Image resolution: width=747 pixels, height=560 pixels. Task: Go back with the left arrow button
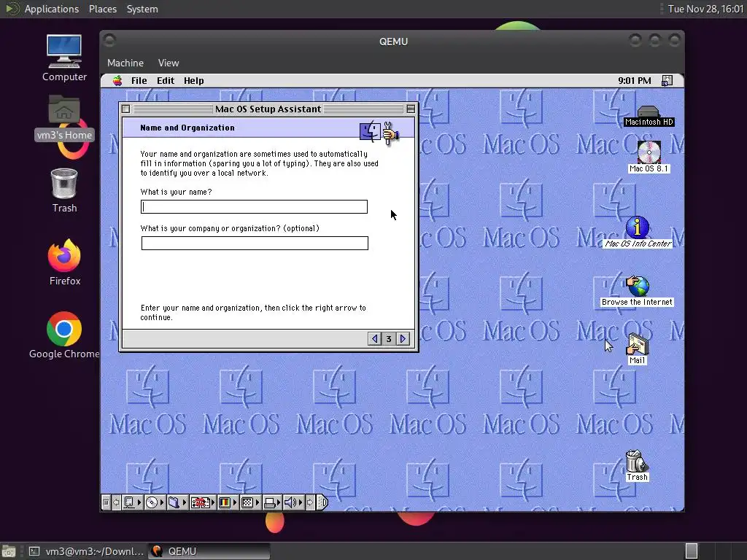tap(374, 338)
